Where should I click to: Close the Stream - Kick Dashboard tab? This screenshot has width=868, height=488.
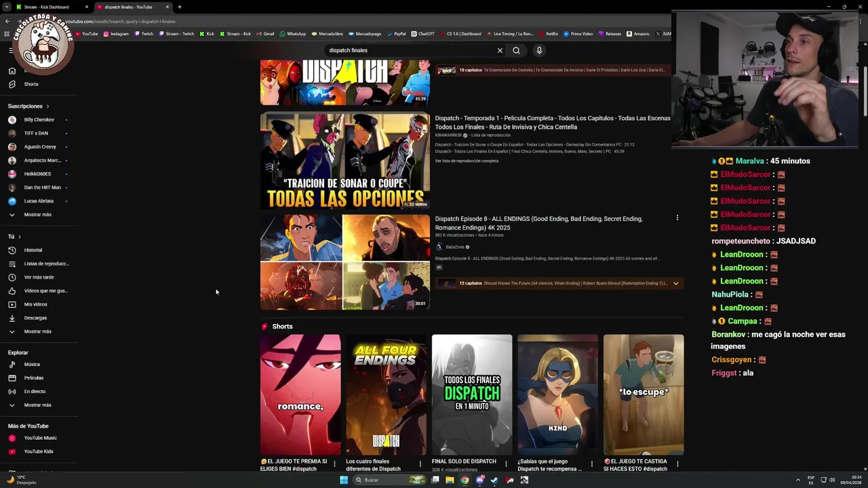(86, 7)
